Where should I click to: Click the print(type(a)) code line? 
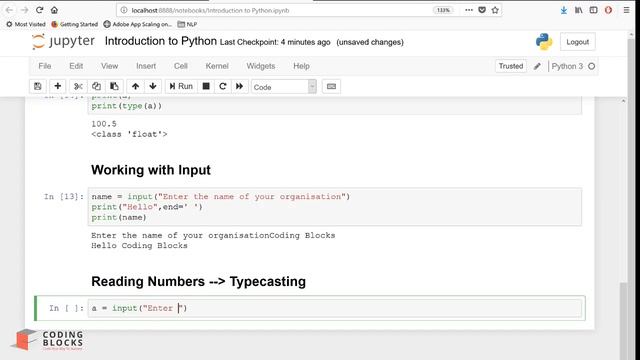(127, 106)
